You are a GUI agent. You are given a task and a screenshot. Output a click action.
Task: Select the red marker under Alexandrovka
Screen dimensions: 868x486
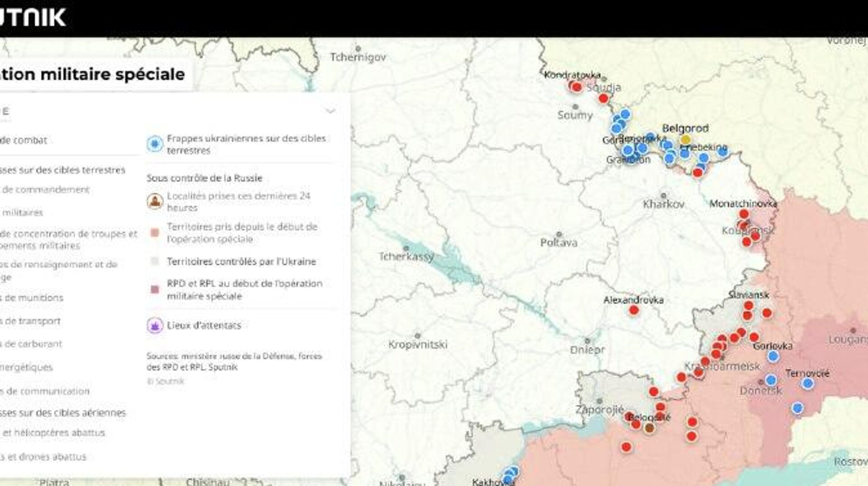[634, 310]
